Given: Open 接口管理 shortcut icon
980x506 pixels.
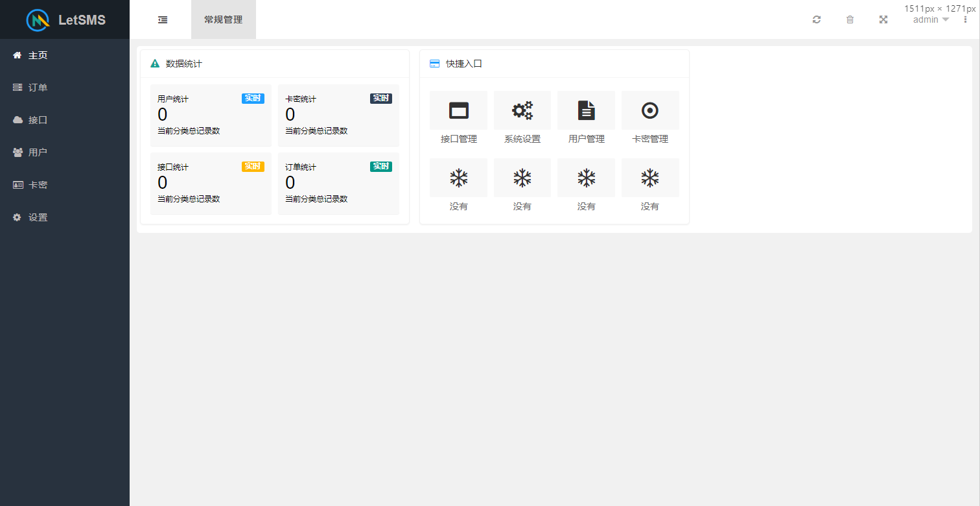Looking at the screenshot, I should pos(458,111).
